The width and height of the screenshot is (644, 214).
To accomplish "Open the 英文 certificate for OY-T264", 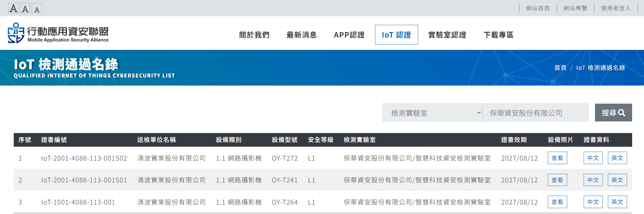I will [617, 202].
